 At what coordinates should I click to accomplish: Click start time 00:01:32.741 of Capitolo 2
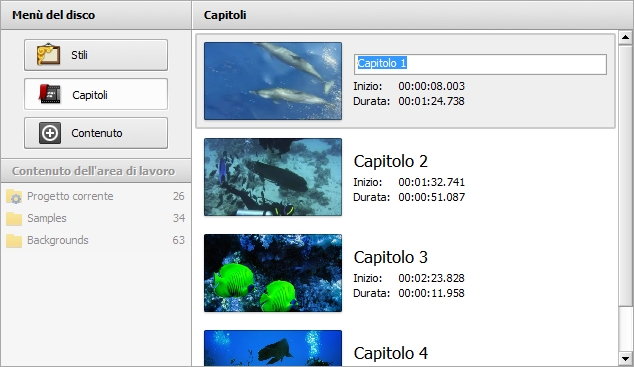click(x=431, y=182)
